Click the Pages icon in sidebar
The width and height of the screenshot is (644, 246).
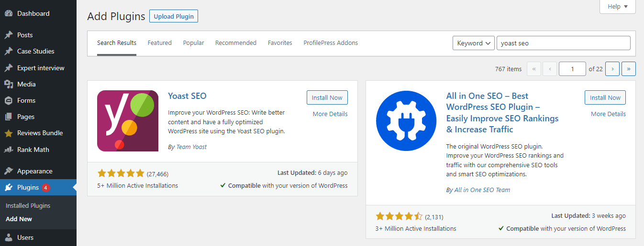pyautogui.click(x=9, y=117)
